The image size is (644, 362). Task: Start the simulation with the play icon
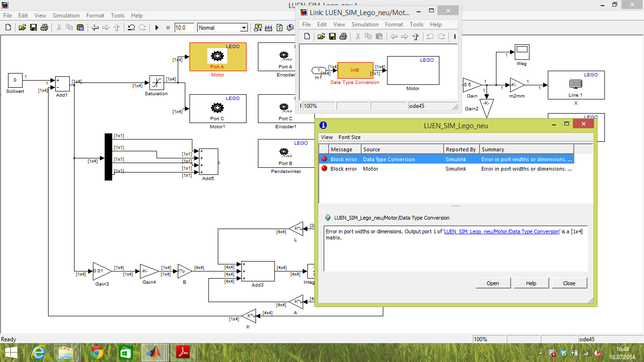click(x=157, y=28)
